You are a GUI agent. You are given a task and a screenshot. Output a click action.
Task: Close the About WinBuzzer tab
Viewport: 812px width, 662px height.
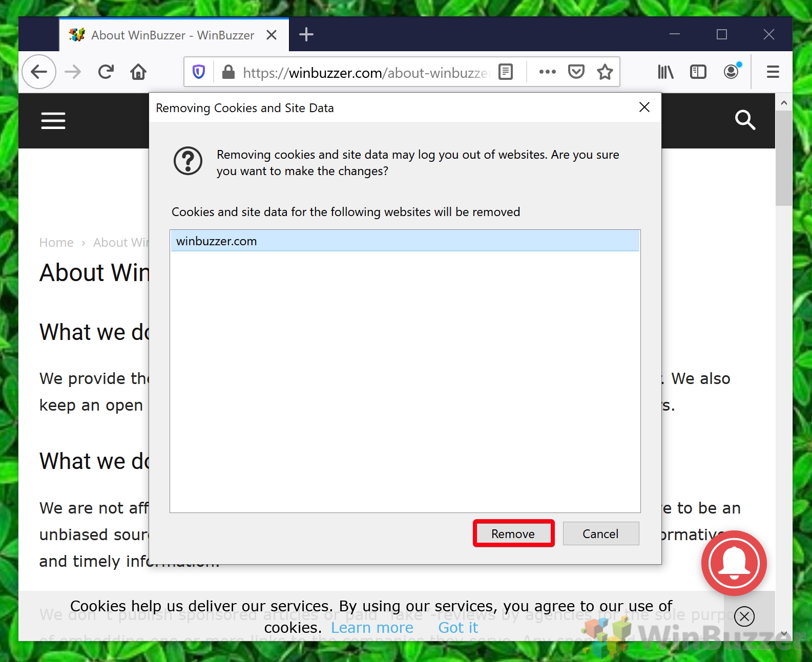[272, 35]
